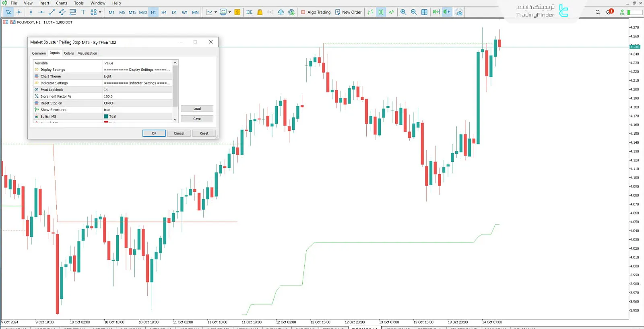
Task: Expand the shapes objects dropdown arrow
Action: point(100,12)
